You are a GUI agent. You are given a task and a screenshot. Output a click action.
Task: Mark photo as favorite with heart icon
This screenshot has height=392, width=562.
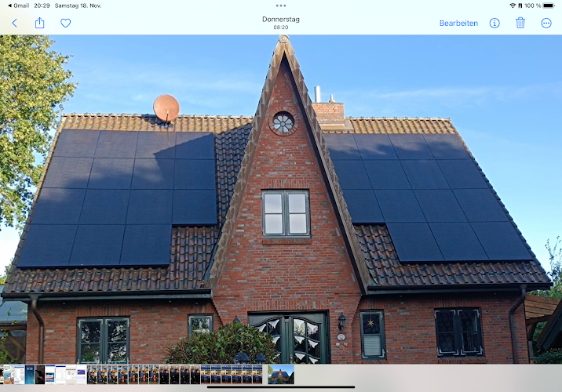tap(66, 23)
